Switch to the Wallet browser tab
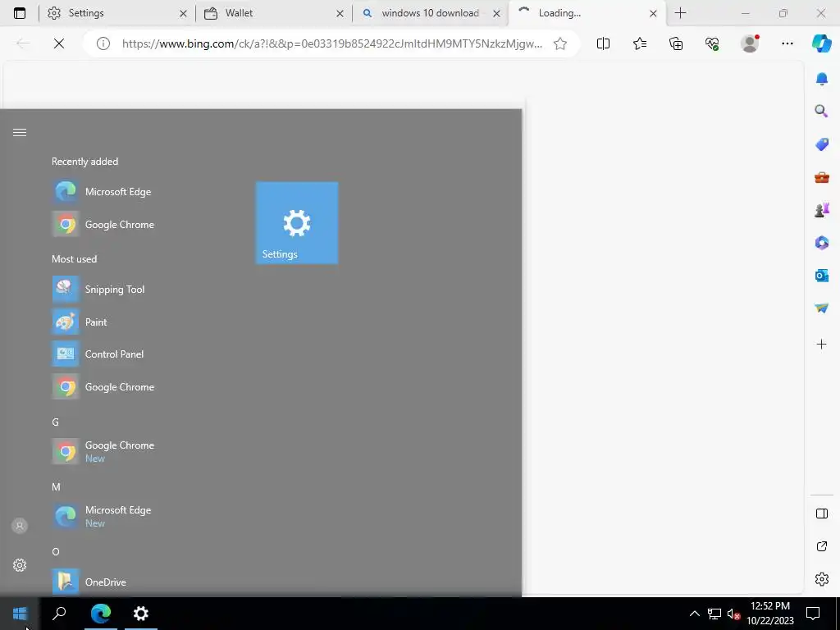 point(274,13)
